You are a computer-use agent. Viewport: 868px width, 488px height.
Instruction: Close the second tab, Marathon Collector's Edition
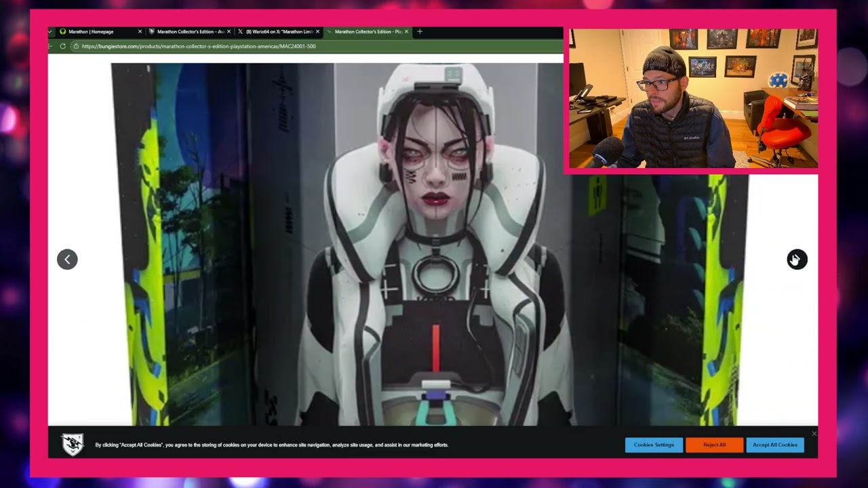click(x=229, y=31)
